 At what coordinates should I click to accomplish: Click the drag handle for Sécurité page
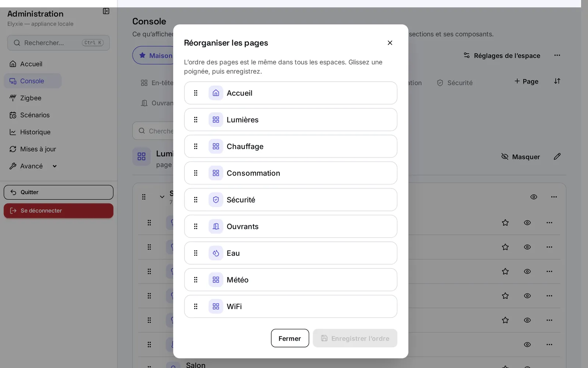[x=196, y=200]
